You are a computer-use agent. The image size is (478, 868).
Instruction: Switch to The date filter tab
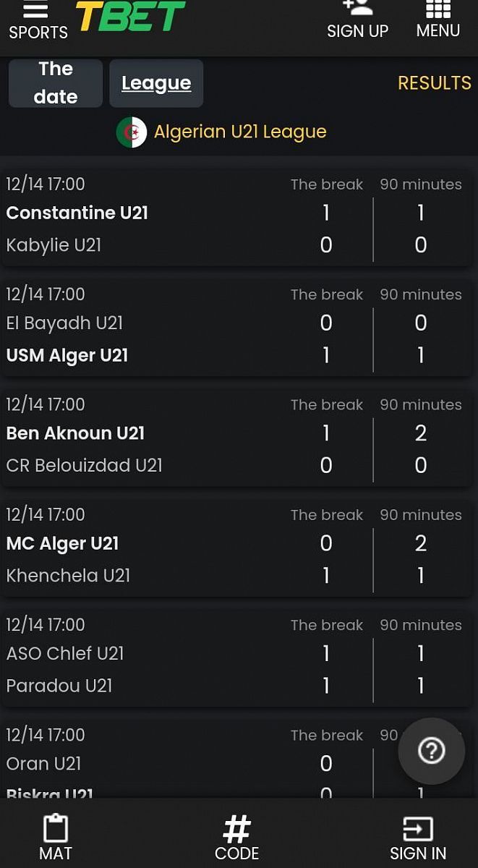click(x=56, y=83)
